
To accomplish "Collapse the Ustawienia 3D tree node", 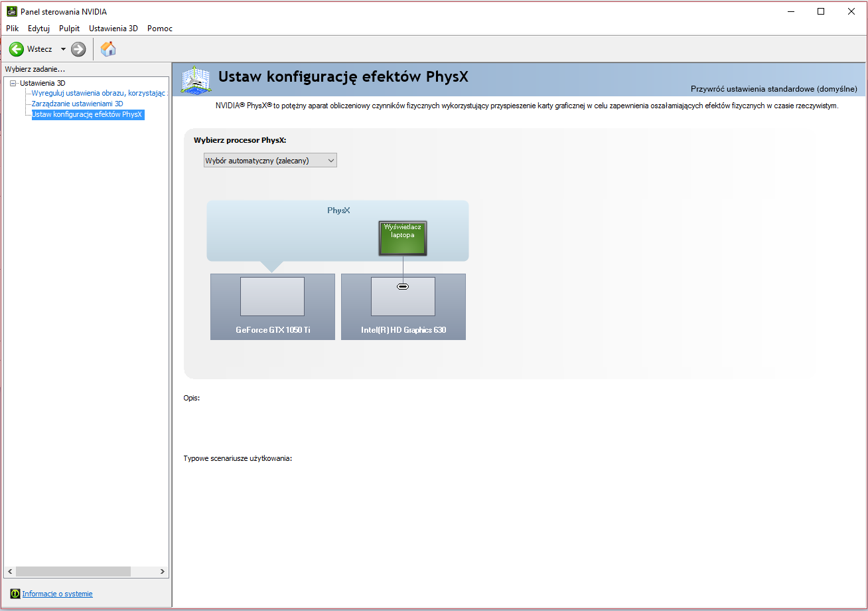I will click(x=13, y=83).
